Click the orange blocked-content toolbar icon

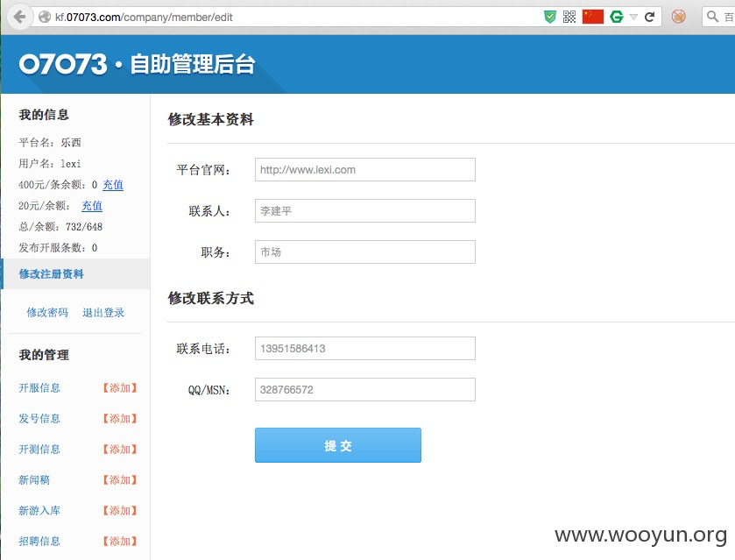coord(678,17)
